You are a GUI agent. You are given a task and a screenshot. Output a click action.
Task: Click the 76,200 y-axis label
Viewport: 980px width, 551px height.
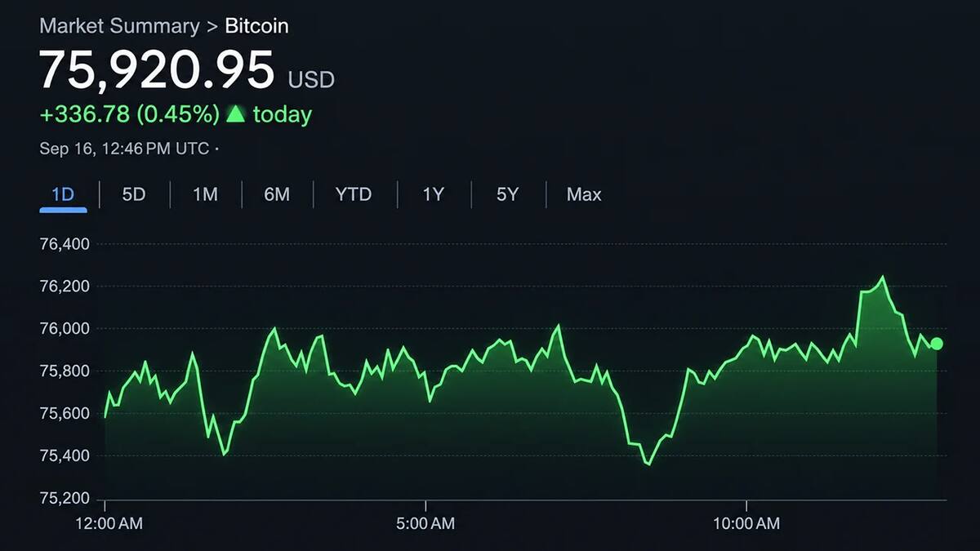[x=65, y=287]
